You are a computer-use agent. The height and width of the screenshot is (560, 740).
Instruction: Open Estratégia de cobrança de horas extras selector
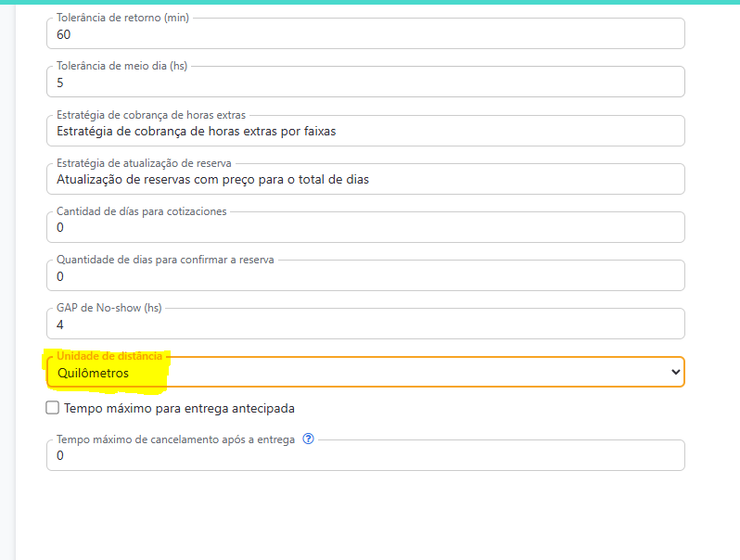click(365, 132)
